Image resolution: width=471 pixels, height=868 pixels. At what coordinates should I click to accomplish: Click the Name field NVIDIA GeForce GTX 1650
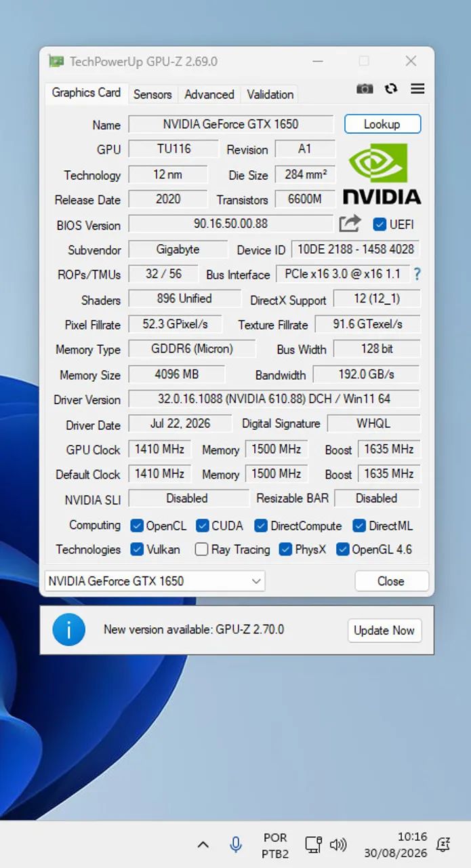[231, 124]
